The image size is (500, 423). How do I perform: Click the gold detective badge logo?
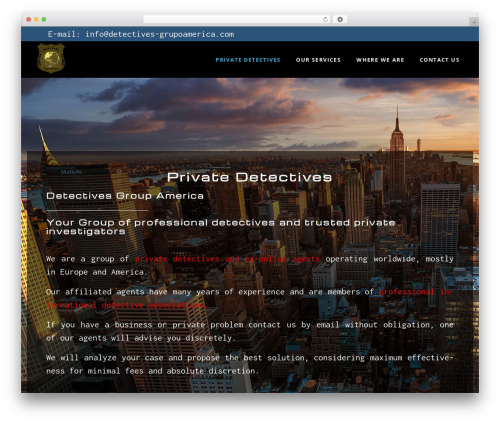(51, 58)
